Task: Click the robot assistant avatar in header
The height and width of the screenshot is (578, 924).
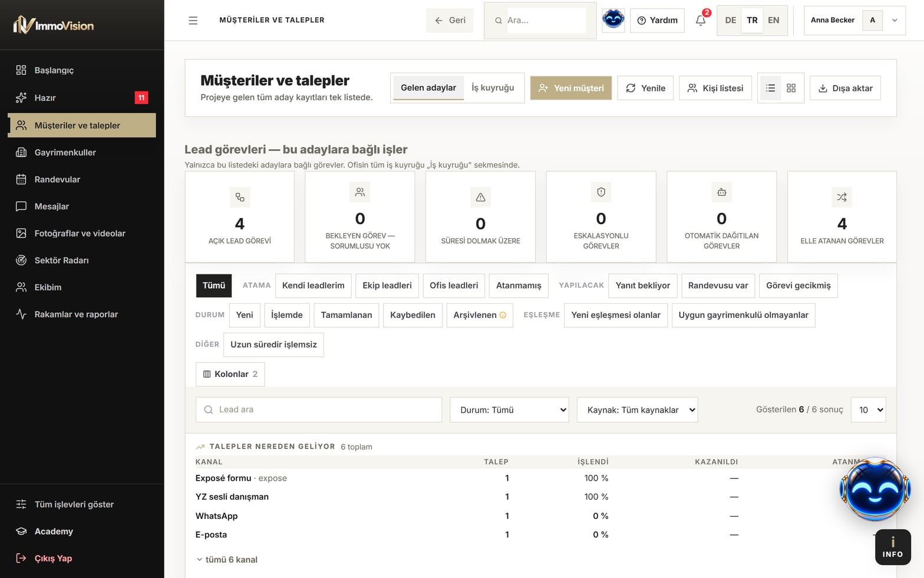Action: click(x=613, y=20)
